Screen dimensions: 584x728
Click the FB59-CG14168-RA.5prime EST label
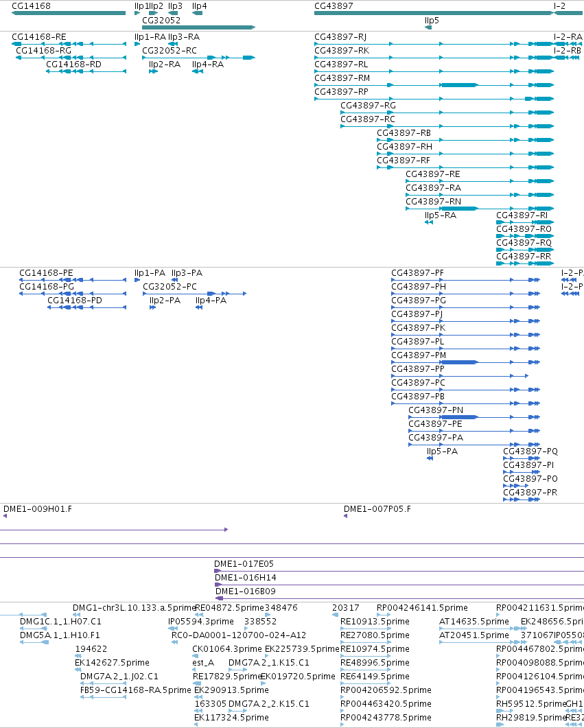[136, 690]
